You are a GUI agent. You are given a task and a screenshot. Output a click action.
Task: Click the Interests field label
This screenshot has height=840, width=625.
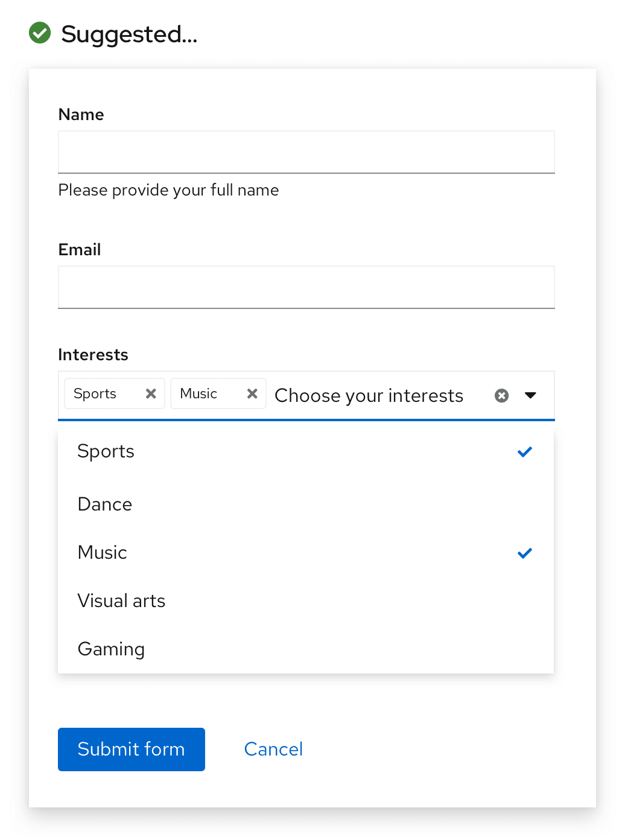pyautogui.click(x=93, y=355)
